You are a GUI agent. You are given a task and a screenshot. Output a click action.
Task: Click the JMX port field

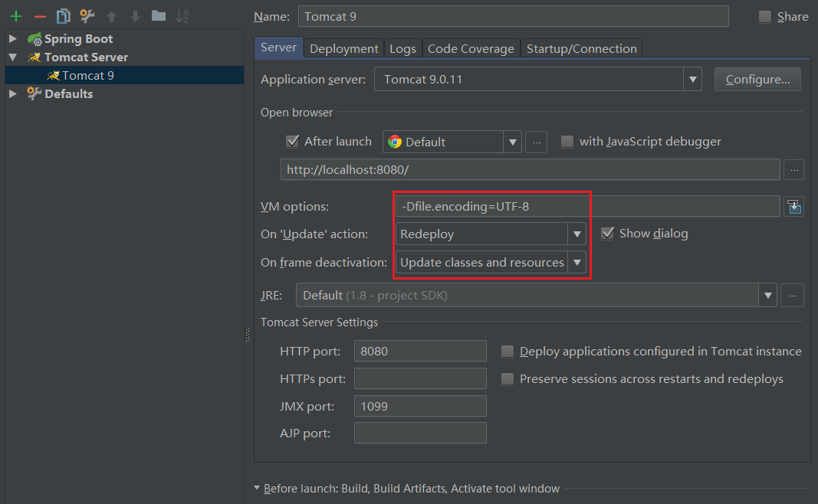420,406
